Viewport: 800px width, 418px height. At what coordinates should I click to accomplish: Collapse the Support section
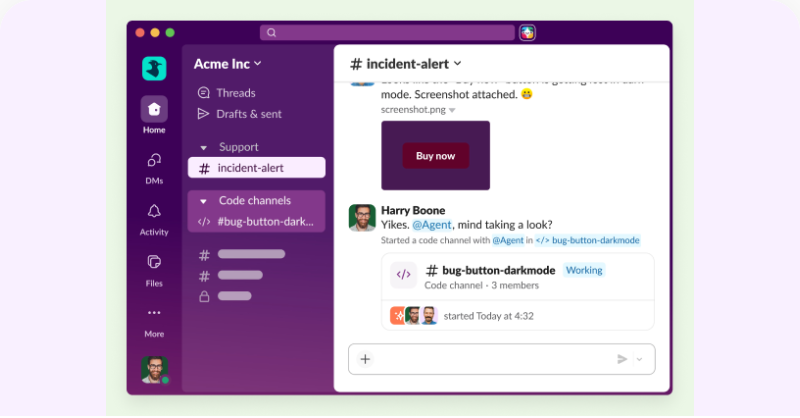click(x=204, y=147)
